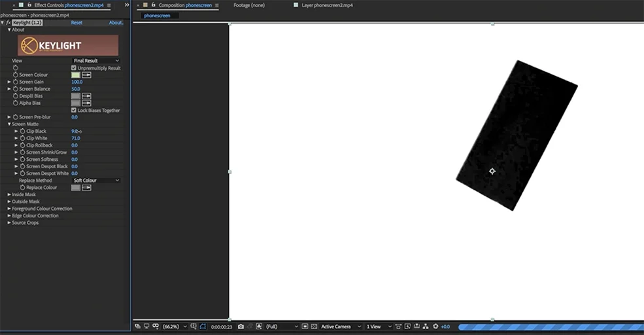Open grid and guide options icon
Screen dimensions: 644x335
point(194,326)
